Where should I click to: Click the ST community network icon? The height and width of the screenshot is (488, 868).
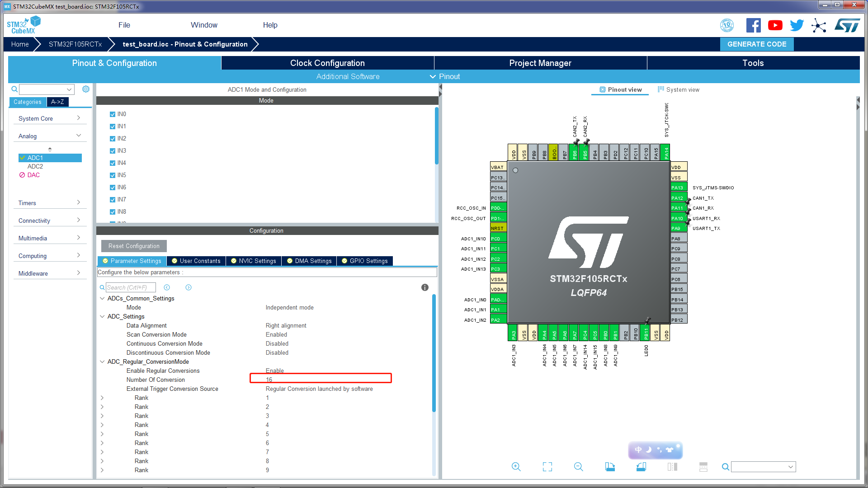point(819,26)
